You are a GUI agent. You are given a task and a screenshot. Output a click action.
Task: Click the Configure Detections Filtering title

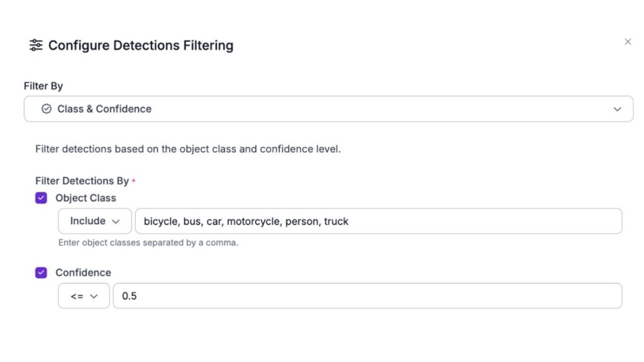click(x=141, y=45)
